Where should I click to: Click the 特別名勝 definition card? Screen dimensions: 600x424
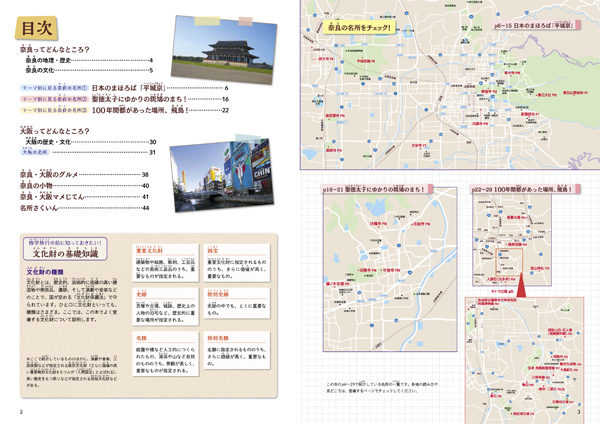(x=236, y=350)
